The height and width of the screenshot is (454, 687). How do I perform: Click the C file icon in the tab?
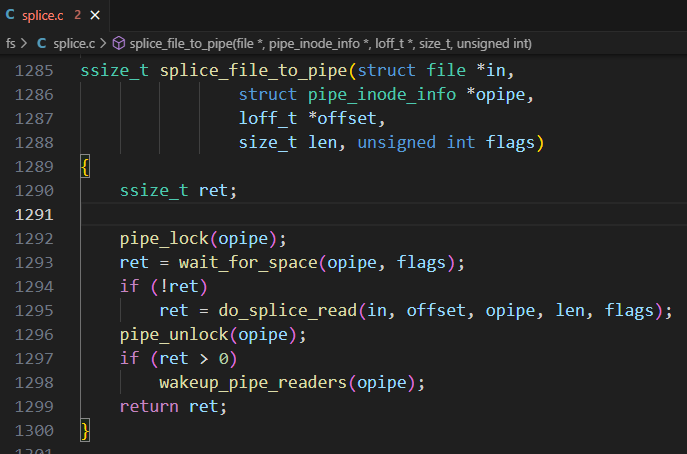10,15
